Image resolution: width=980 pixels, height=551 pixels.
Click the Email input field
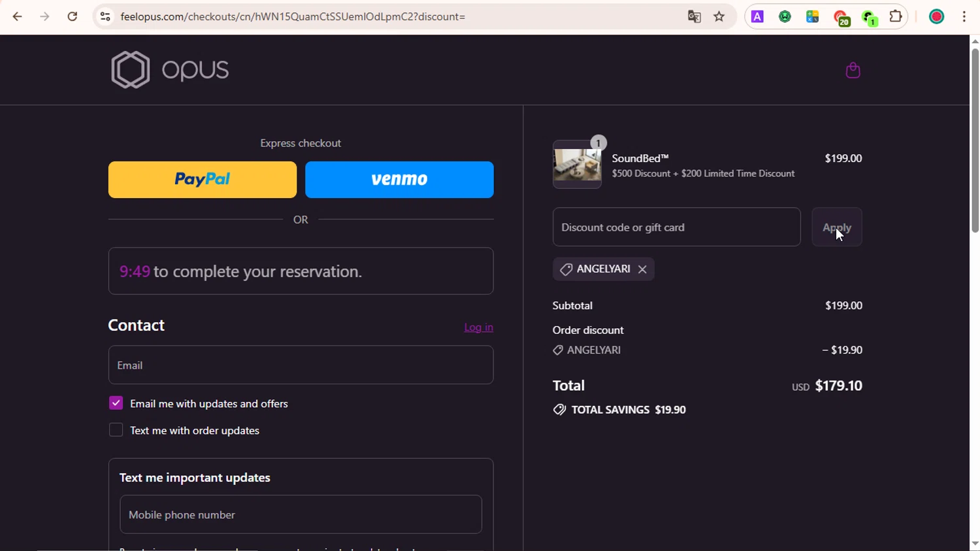tap(301, 365)
